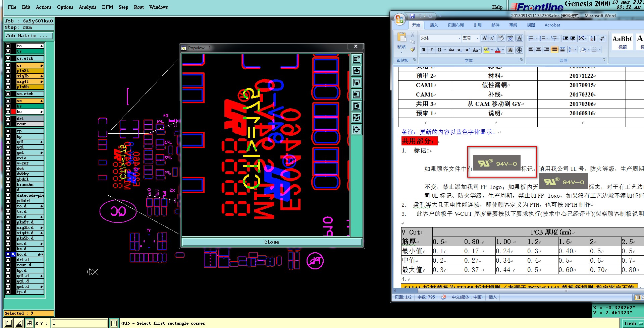
Task: Click the Popview zoom out icon
Action: 357,129
